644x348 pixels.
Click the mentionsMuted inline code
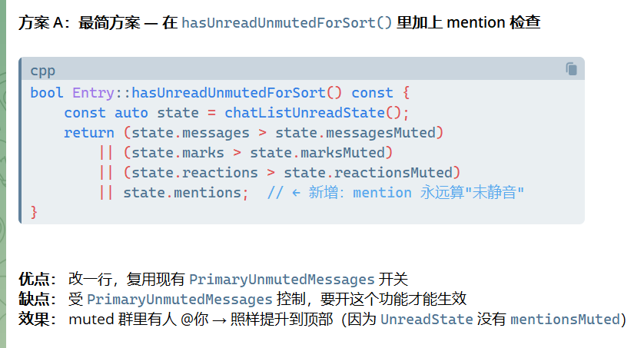[x=565, y=320]
